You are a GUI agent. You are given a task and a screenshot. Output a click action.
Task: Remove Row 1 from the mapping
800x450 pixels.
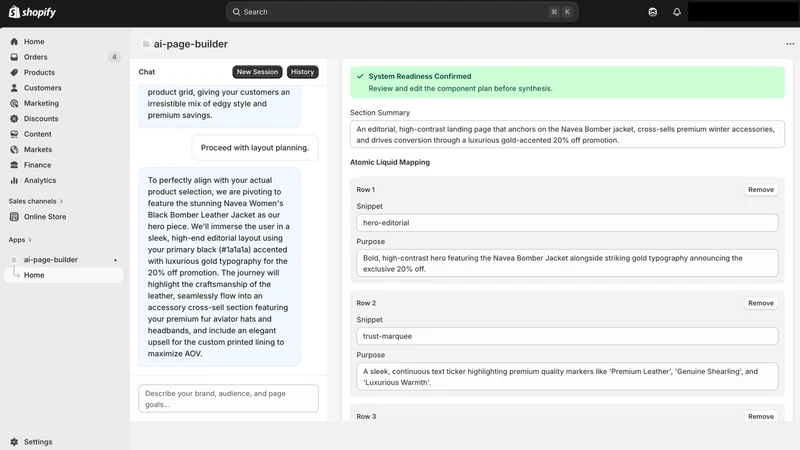tap(761, 190)
